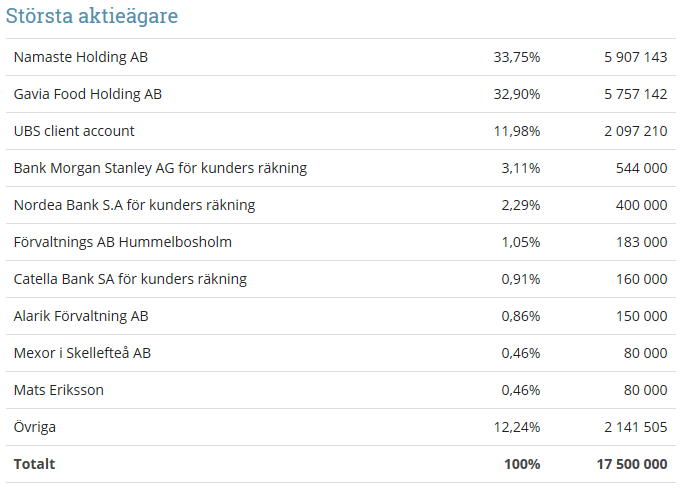Image resolution: width=683 pixels, height=491 pixels.
Task: Click the Största aktieägare heading
Action: 93,16
